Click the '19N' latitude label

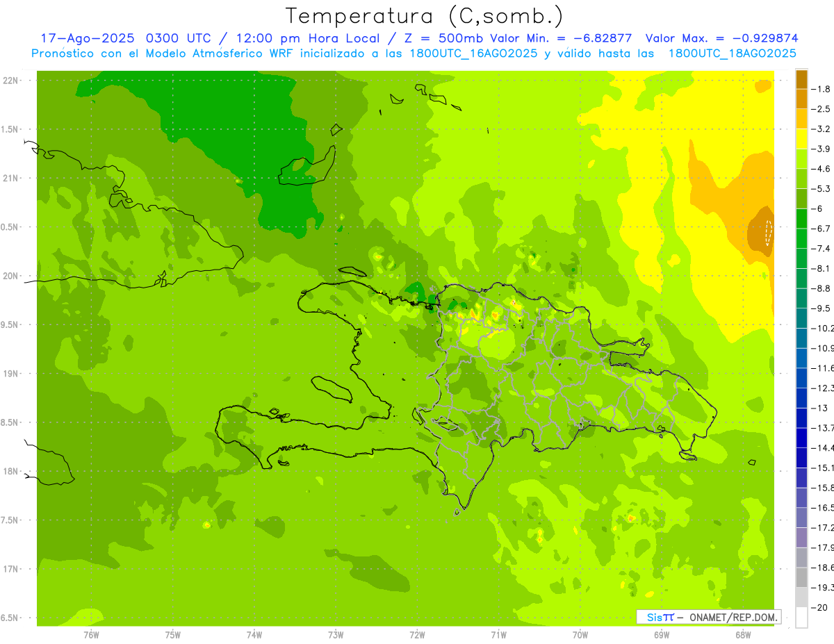click(11, 373)
